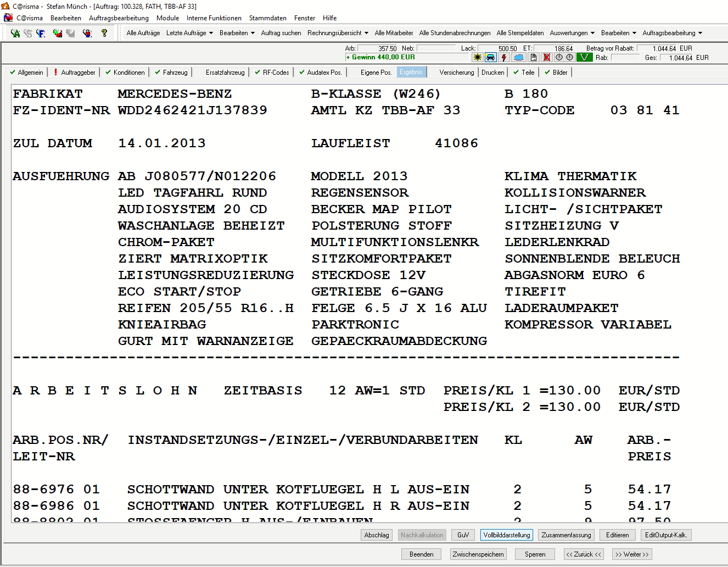Click the Beenden button
This screenshot has height=567, width=728.
[x=422, y=554]
